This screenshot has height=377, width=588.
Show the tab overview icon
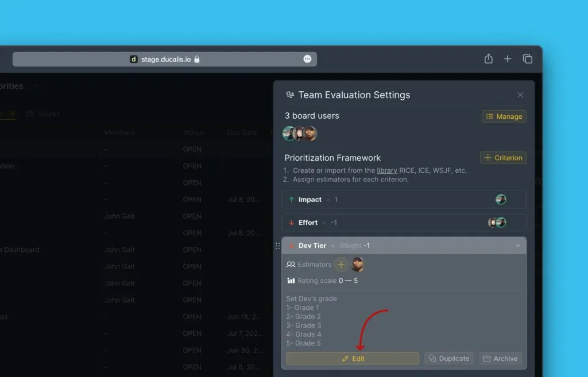coord(527,59)
